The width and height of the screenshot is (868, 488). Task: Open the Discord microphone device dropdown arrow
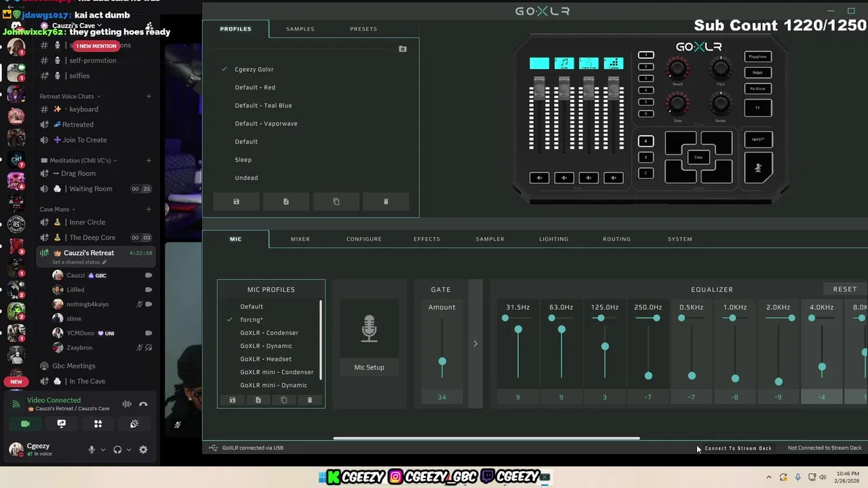[x=103, y=449]
